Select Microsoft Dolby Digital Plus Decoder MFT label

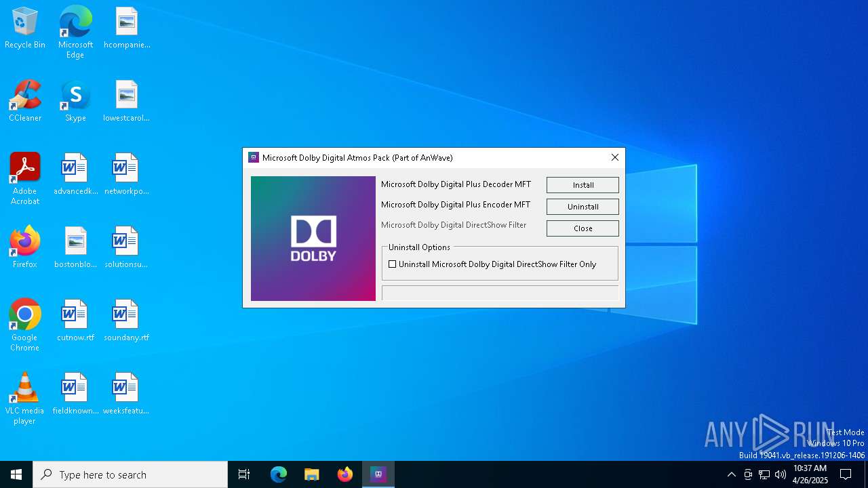(456, 184)
